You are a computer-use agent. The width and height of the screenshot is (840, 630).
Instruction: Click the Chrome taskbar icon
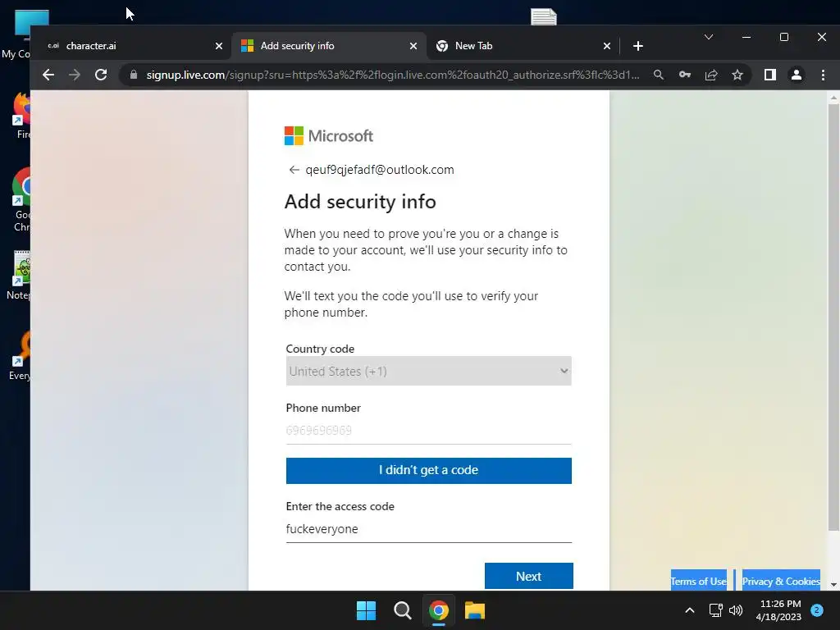coord(438,610)
